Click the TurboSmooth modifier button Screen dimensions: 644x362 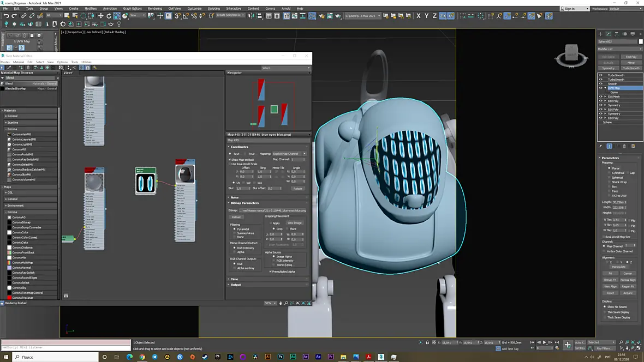coord(631,68)
